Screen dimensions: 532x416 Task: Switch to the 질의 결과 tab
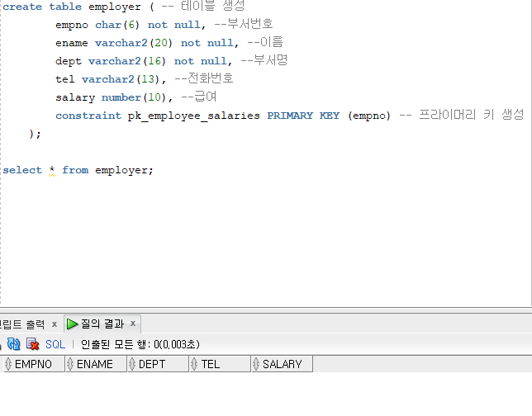pos(102,324)
